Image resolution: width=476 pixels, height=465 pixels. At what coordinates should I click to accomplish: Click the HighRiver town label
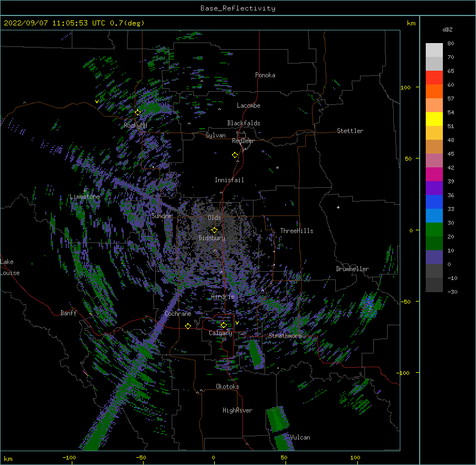[x=237, y=410]
